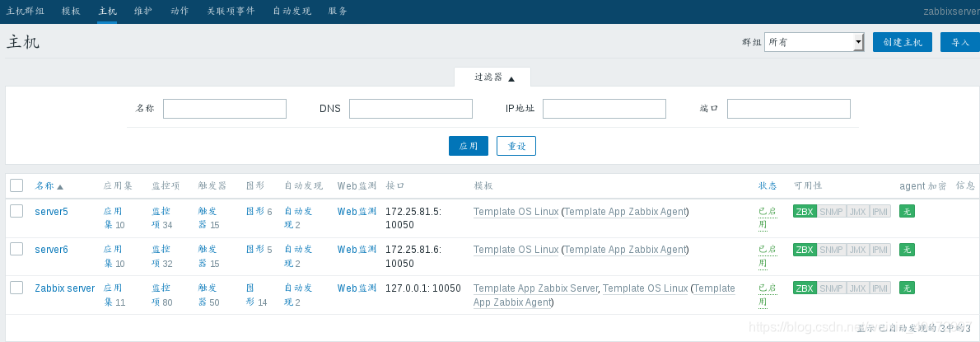Open 监控项 80 for Zabbix server
This screenshot has height=342, width=980.
click(x=162, y=294)
